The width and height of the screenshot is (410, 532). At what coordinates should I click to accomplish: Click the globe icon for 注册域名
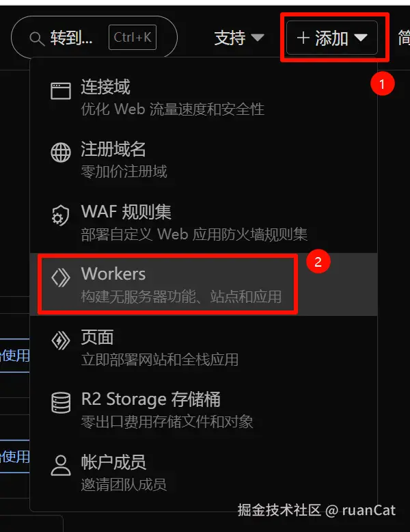tap(61, 152)
